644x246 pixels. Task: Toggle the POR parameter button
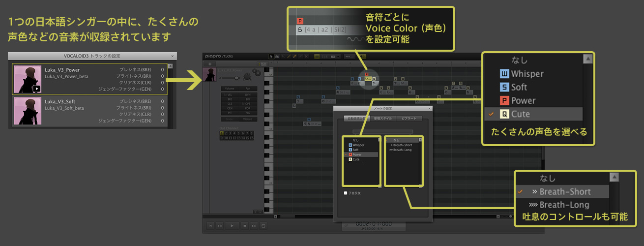[x=248, y=108]
